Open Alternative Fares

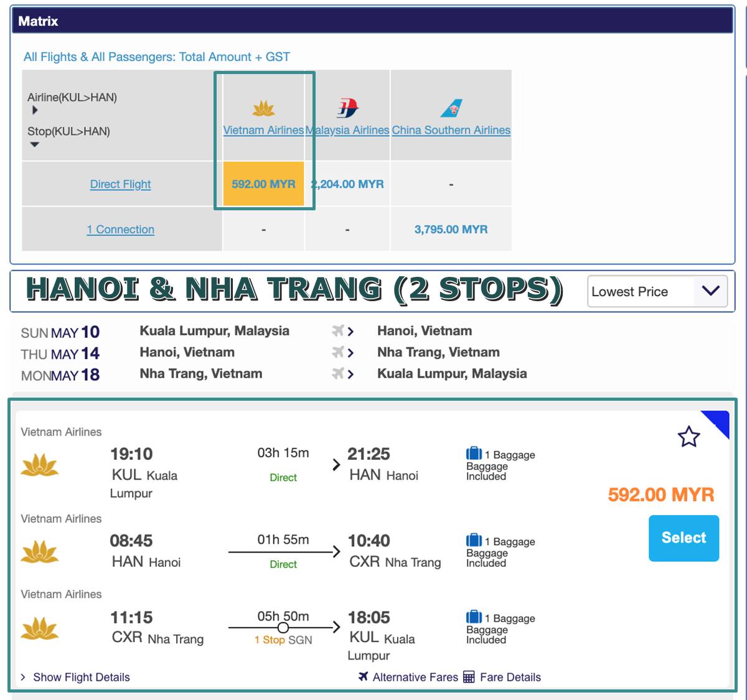(415, 677)
